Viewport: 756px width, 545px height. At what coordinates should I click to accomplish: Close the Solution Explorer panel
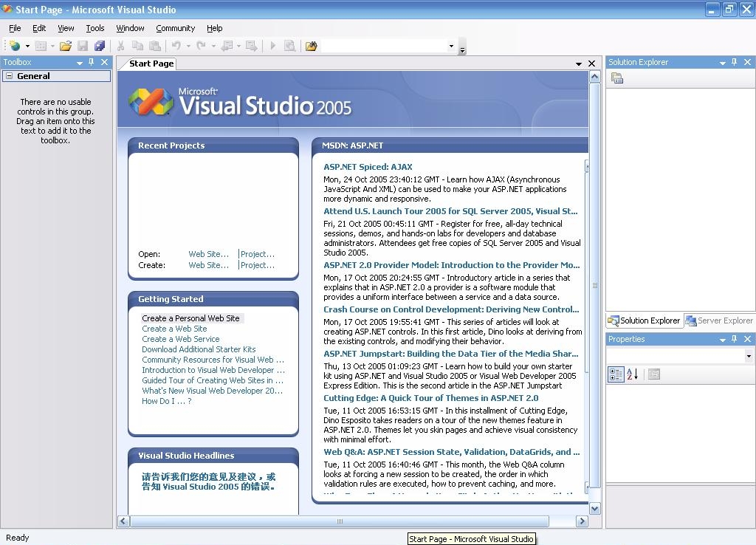click(x=747, y=62)
